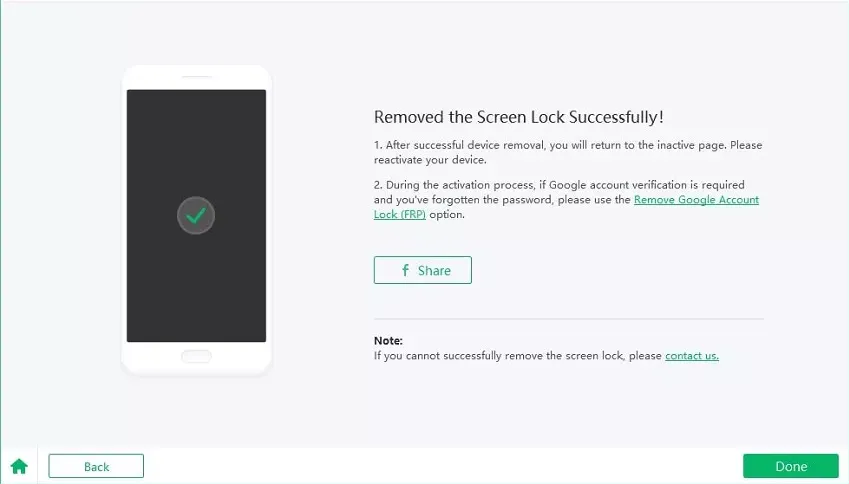849x484 pixels.
Task: Click the Share label text
Action: 434,270
